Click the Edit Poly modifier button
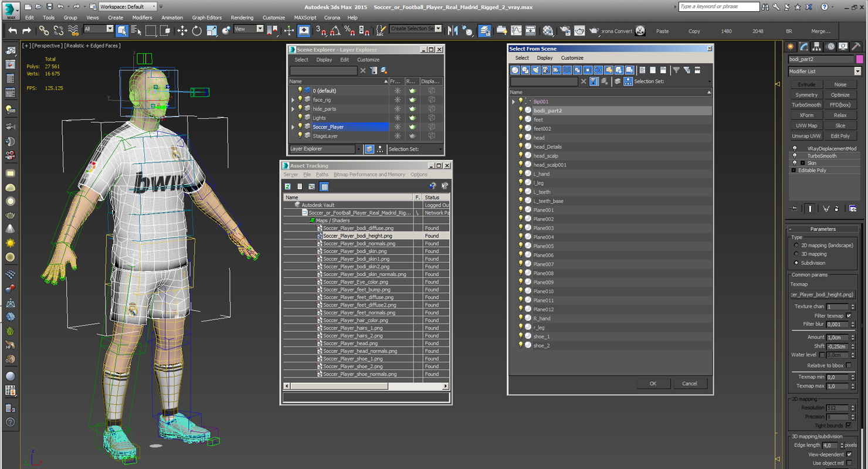Screen dimensions: 868x469 coord(840,136)
